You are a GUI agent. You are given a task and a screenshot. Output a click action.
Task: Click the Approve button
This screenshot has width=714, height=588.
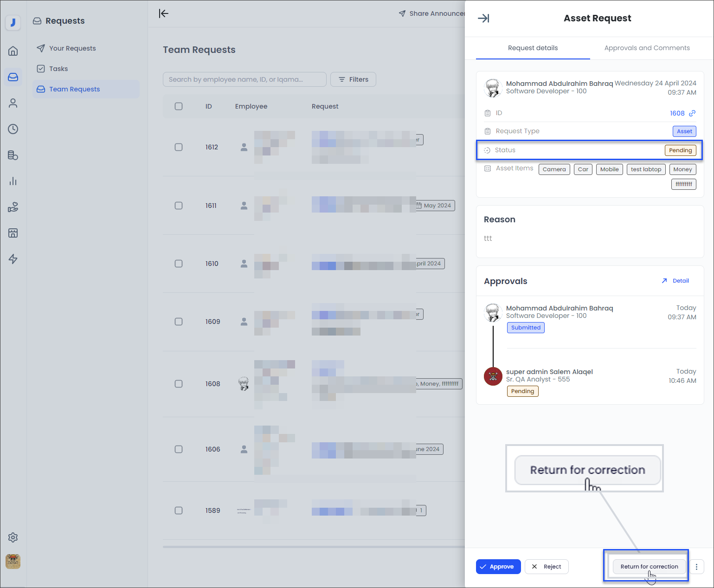[x=498, y=567]
